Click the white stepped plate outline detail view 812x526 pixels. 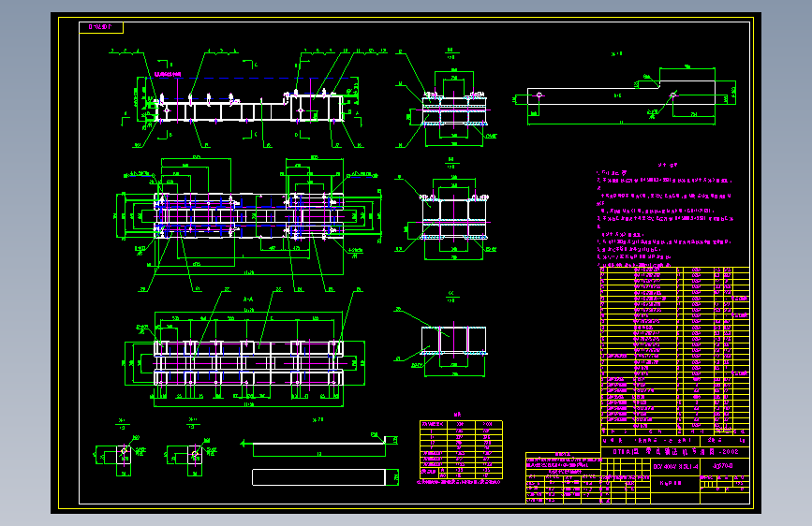(622, 94)
